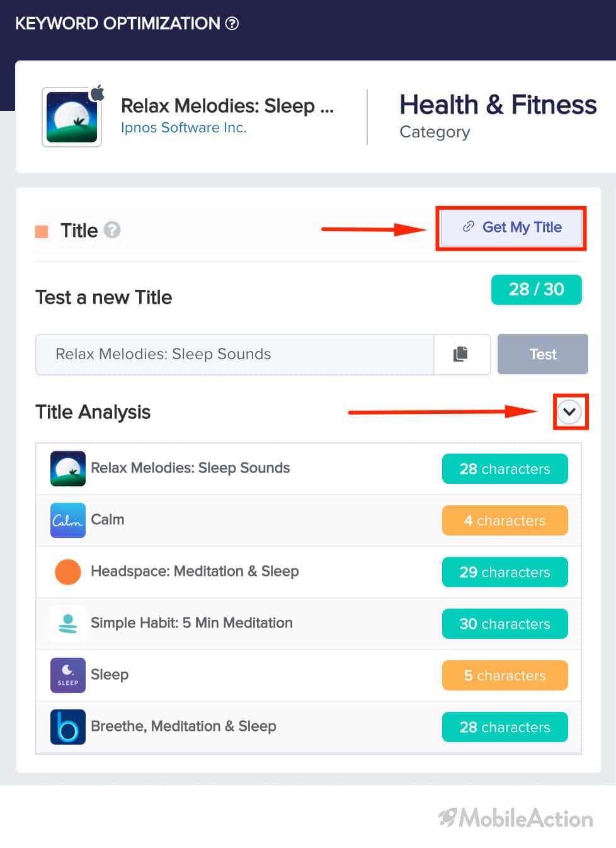Viewport: 616px width, 848px height.
Task: Click the Relax Melodies app icon in header
Action: tap(72, 117)
